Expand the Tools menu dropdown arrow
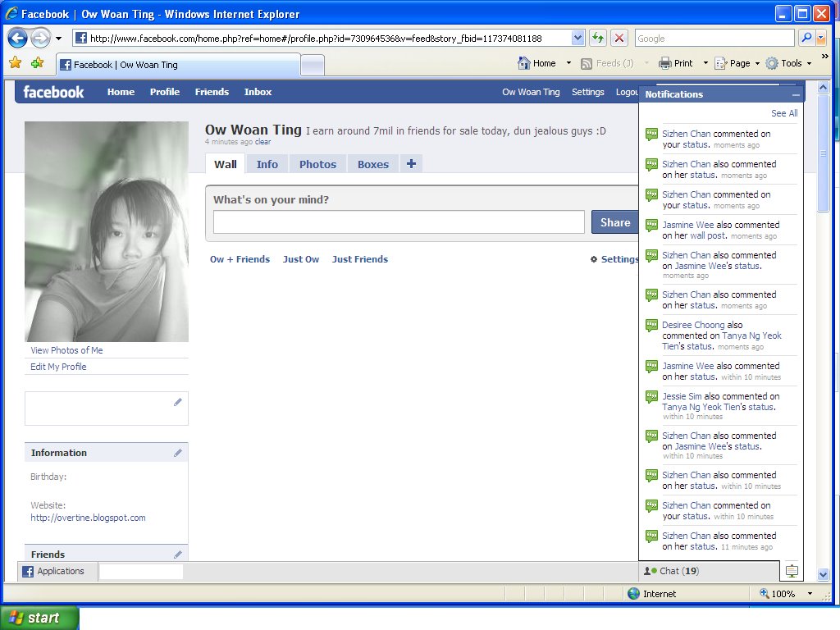 point(809,63)
